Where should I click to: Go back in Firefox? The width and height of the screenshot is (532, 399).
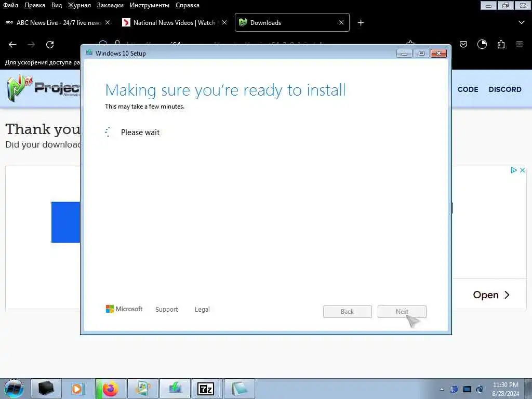tap(12, 45)
